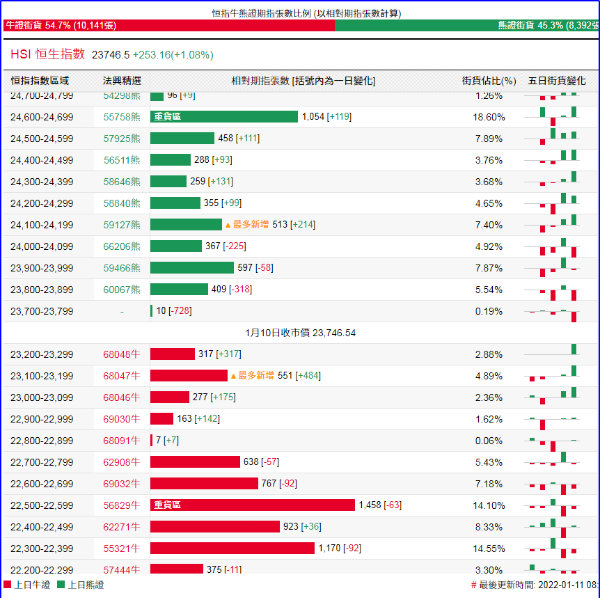
Task: Click the 23,800-23,899 range label
Action: 42,290
